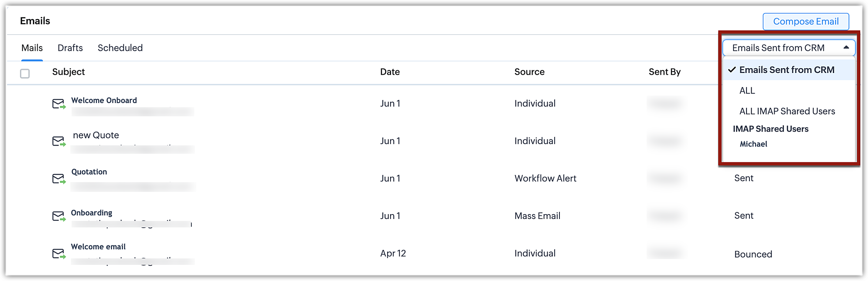Click the sent-mail icon beside Onboarding
Viewport: 868px width, 281px height.
(59, 216)
